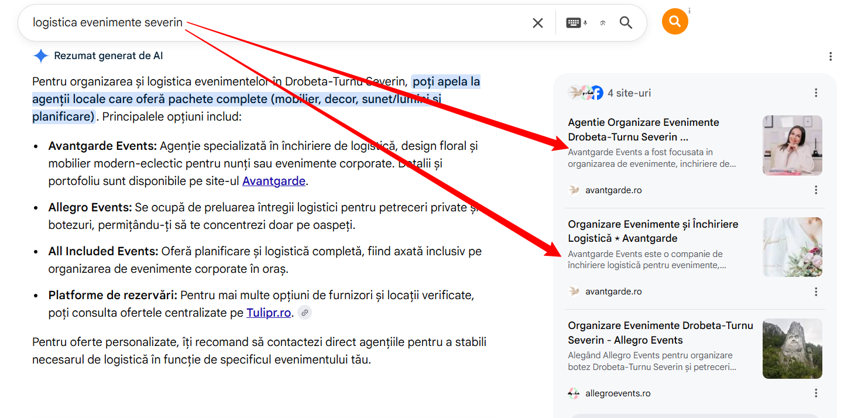Click snippet 'Avantgarde Events a fost focusata in'
The height and width of the screenshot is (418, 868).
640,152
